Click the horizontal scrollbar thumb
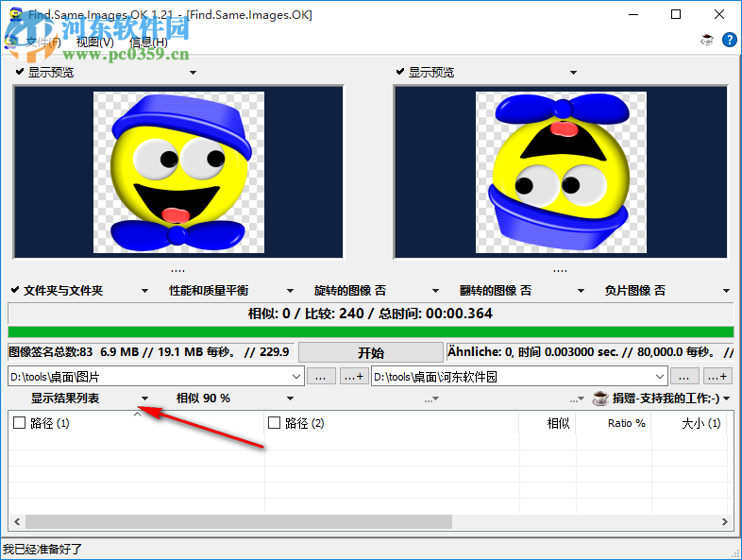This screenshot has height=560, width=742. 239,521
